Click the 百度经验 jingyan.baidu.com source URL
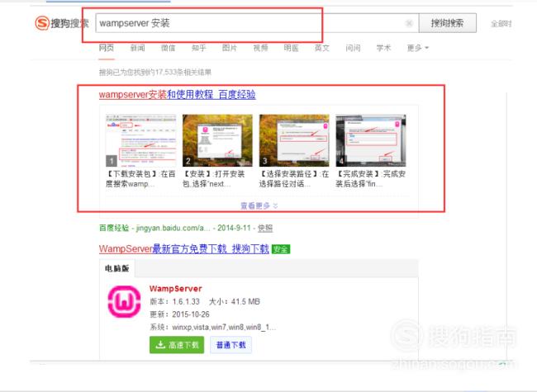This screenshot has width=537, height=392. [154, 228]
